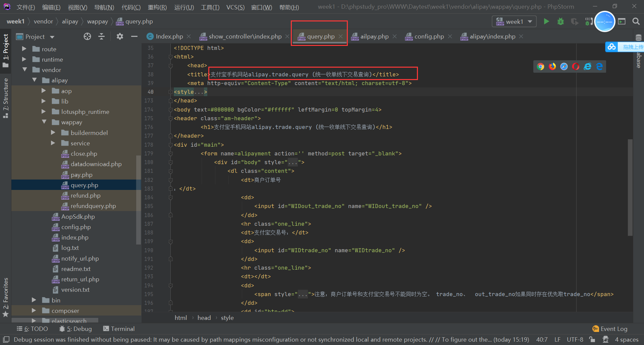Run the week1 configuration
The image size is (644, 345).
546,21
